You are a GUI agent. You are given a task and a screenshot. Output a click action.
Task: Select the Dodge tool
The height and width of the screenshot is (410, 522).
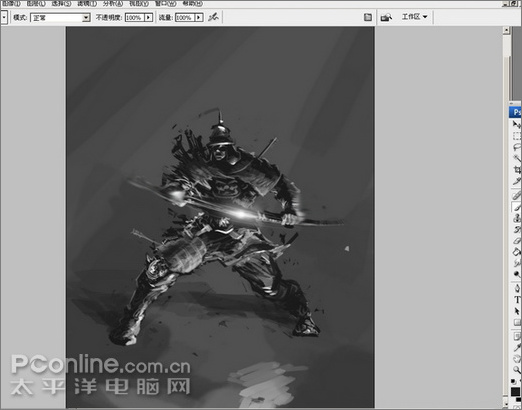pos(517,274)
